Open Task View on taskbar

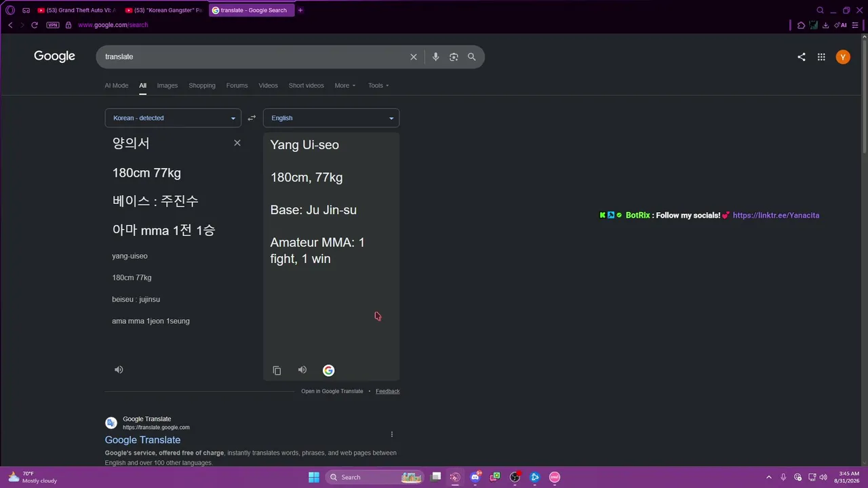coord(436,477)
